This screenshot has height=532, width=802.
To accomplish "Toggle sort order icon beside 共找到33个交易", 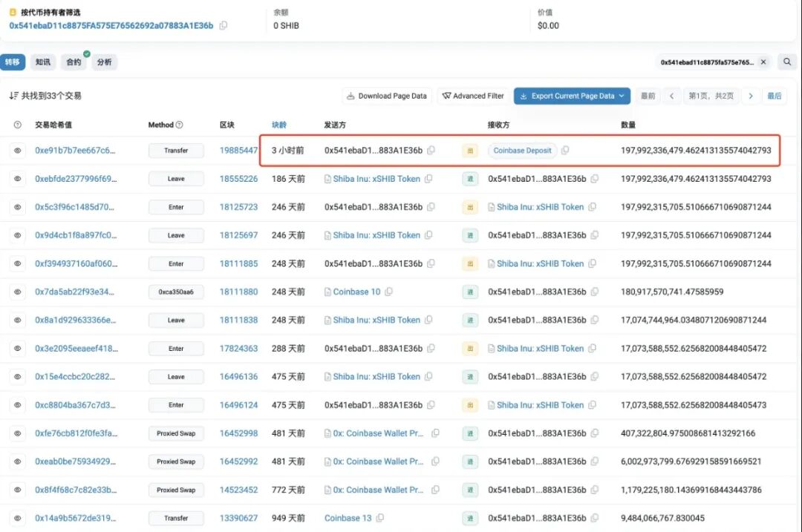I will tap(14, 96).
